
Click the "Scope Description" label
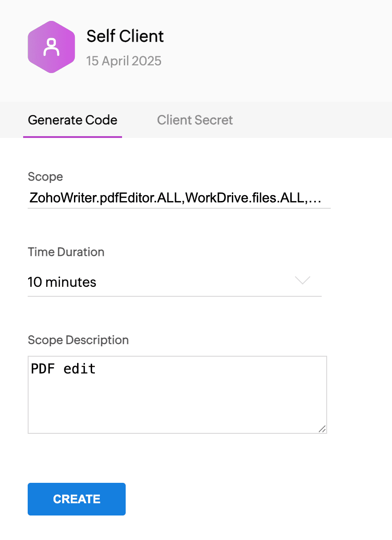tap(78, 340)
